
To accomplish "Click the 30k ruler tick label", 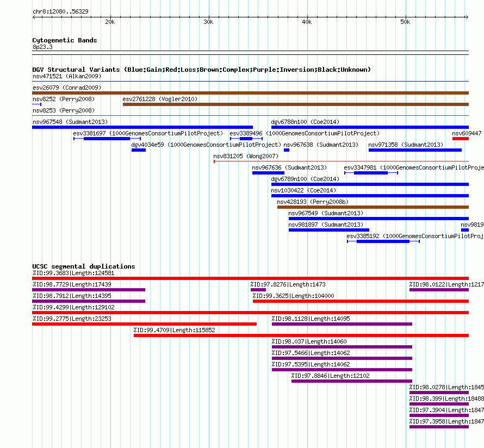I will [x=208, y=22].
